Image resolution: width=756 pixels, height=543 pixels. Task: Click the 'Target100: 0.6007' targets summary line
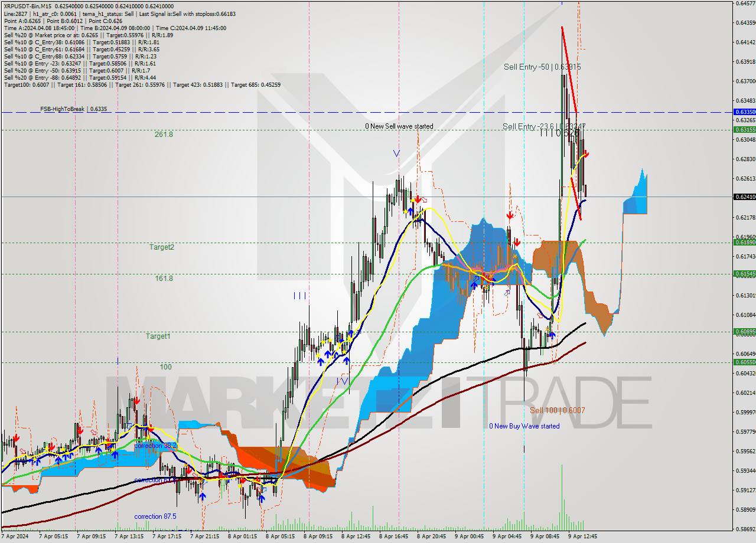click(142, 84)
